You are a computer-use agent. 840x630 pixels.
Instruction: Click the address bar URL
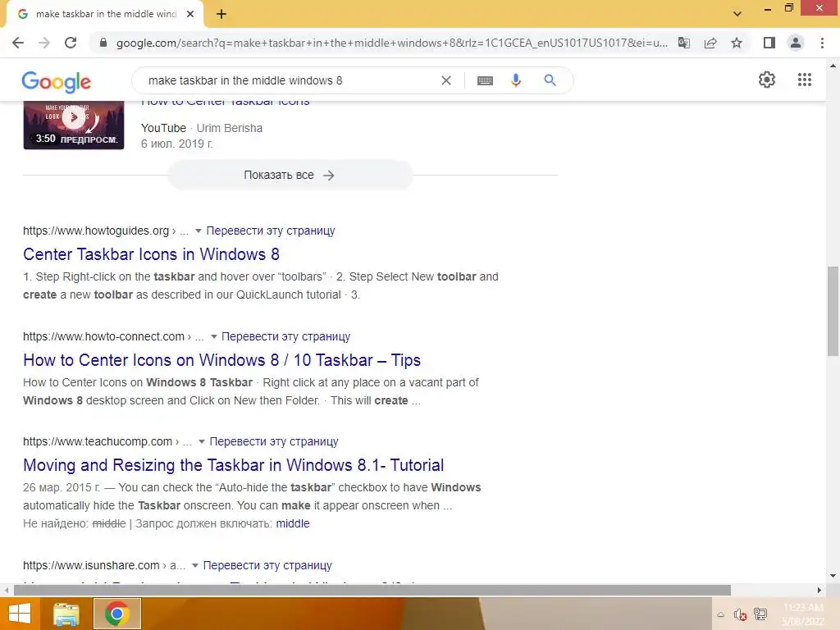[391, 43]
